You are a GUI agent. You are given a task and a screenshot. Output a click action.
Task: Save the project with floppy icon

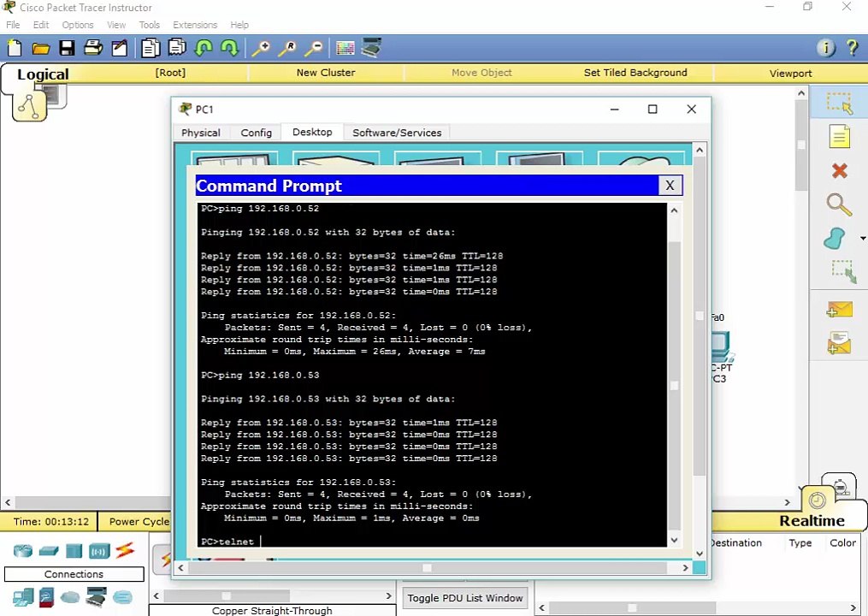point(67,48)
